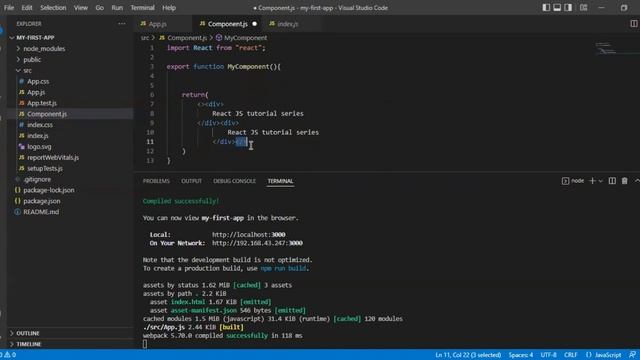Screen dimensions: 640x360
Task: Open the Terminal menu
Action: [142, 8]
